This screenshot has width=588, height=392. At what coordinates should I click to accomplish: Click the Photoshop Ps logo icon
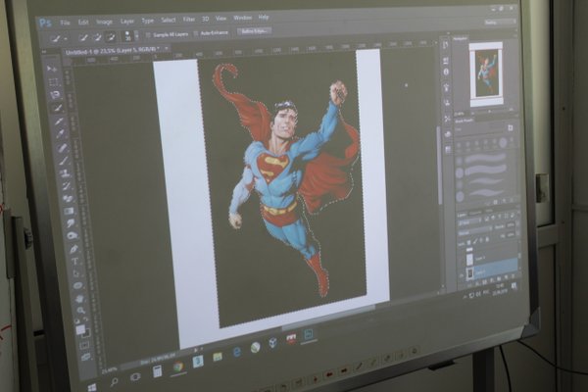(x=45, y=22)
